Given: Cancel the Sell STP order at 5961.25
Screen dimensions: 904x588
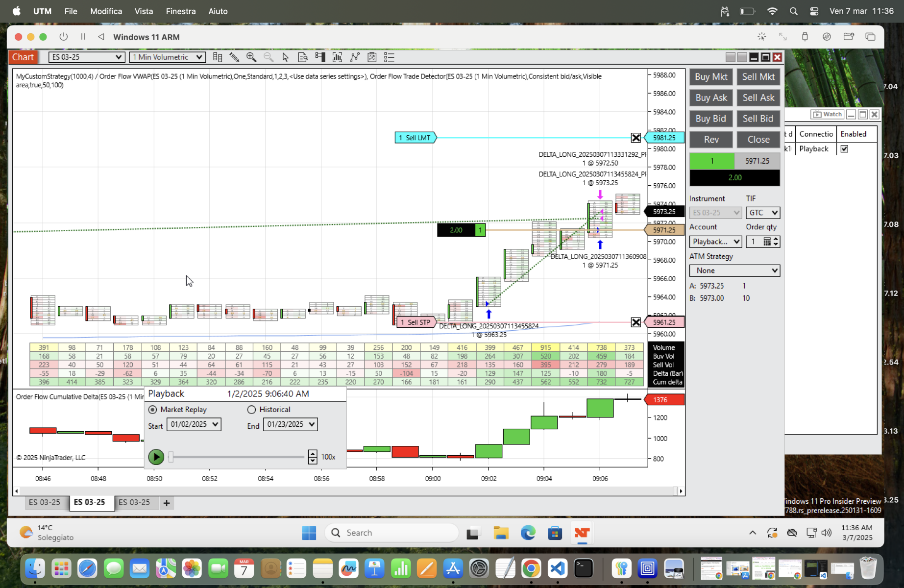Looking at the screenshot, I should pyautogui.click(x=635, y=322).
